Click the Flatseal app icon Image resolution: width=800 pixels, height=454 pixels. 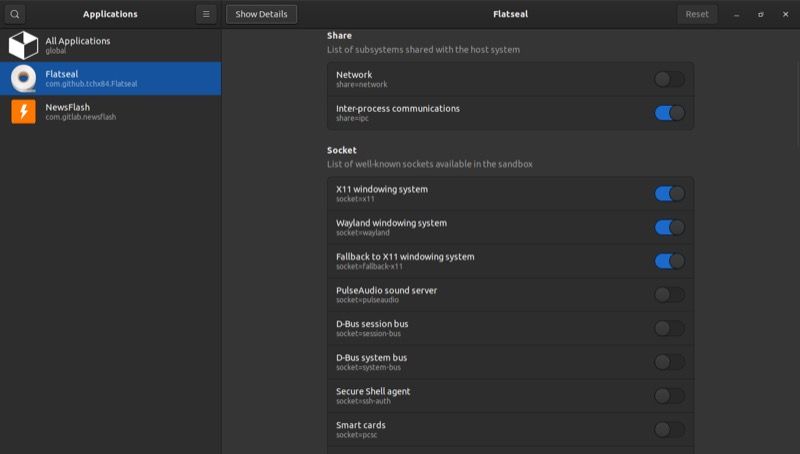click(x=23, y=78)
